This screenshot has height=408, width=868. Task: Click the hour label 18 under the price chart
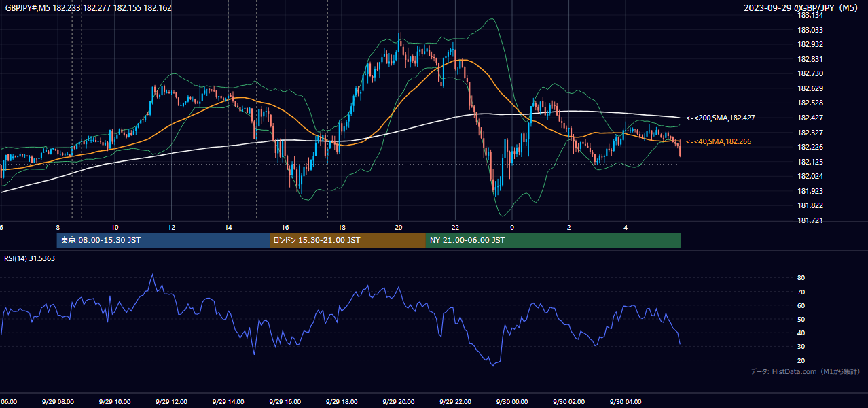point(342,227)
